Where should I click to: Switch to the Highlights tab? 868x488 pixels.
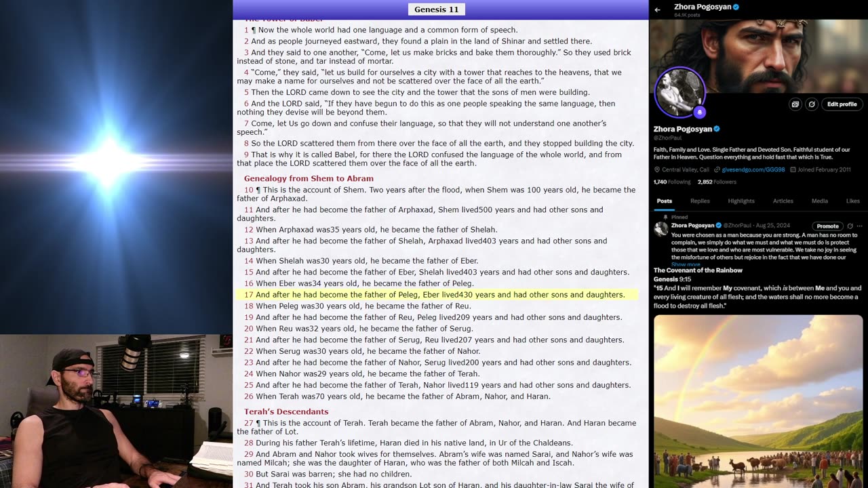741,201
